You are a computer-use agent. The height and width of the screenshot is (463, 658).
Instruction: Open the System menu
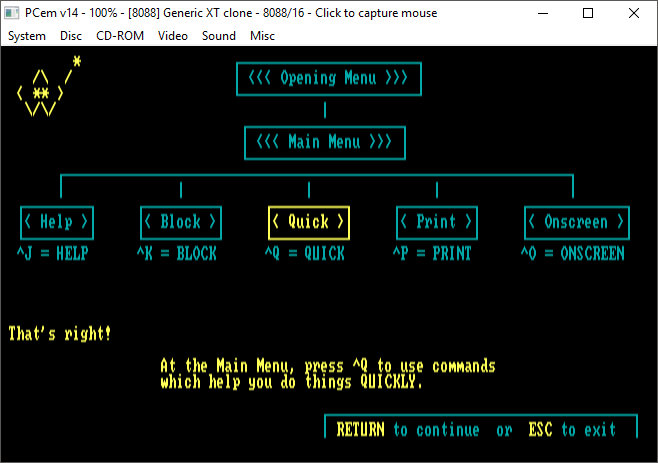coord(27,36)
